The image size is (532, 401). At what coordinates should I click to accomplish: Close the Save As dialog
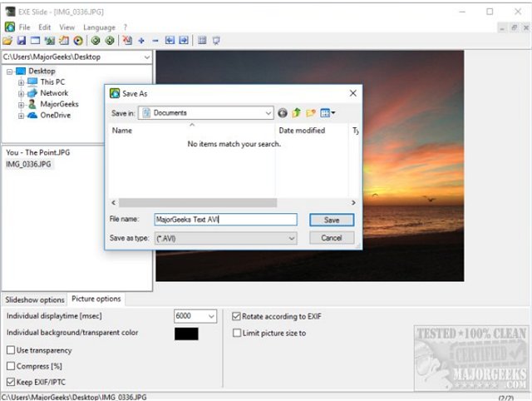tap(352, 93)
